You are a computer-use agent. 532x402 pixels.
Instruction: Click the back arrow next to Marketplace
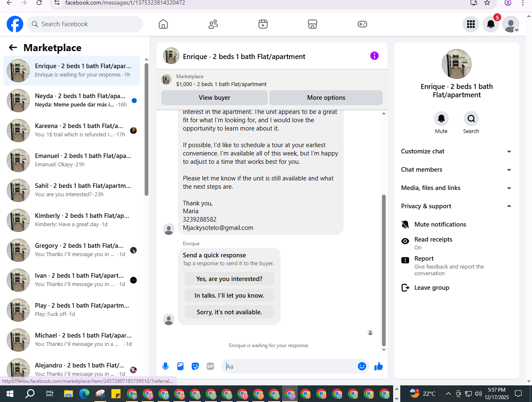(13, 48)
